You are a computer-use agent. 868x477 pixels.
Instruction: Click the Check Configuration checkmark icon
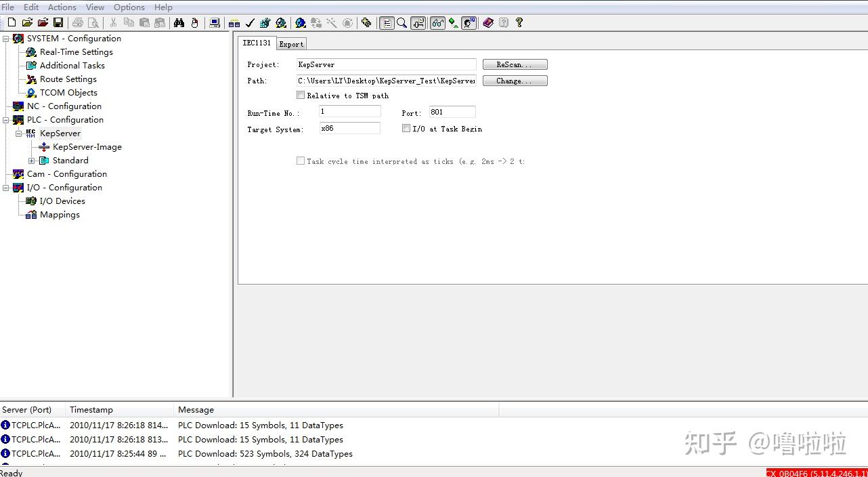pyautogui.click(x=250, y=22)
